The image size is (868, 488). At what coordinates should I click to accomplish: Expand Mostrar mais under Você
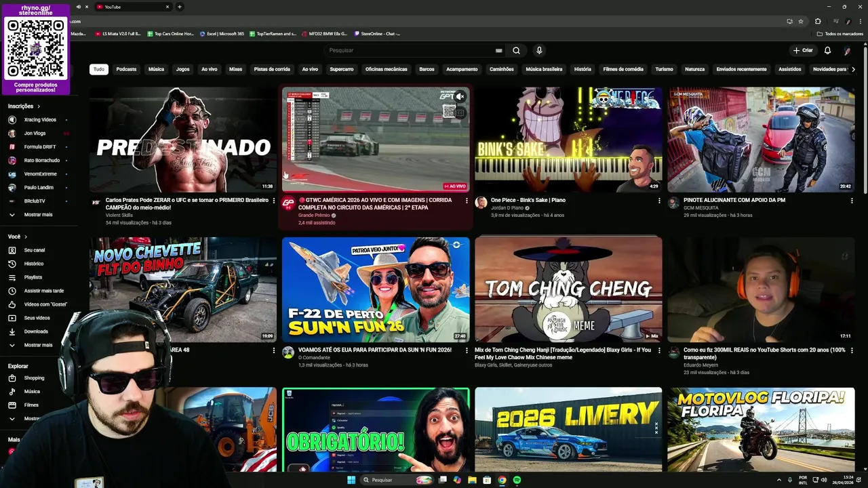coord(37,345)
